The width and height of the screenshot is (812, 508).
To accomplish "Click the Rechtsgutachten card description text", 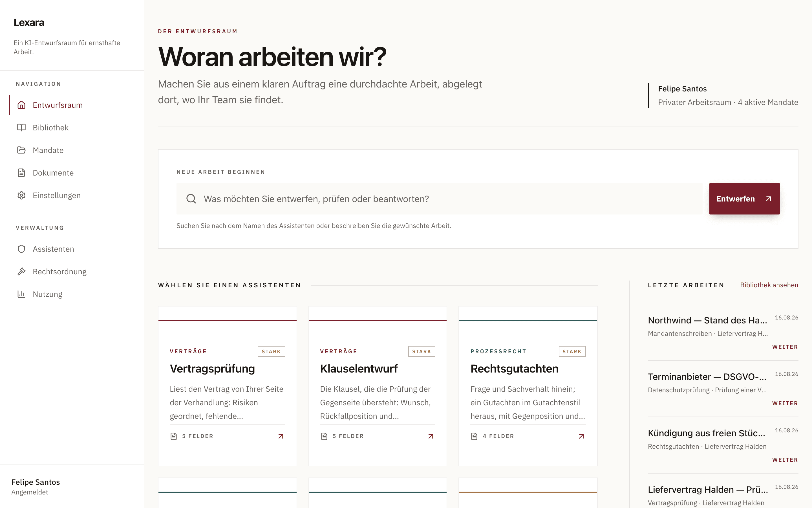I will point(528,402).
